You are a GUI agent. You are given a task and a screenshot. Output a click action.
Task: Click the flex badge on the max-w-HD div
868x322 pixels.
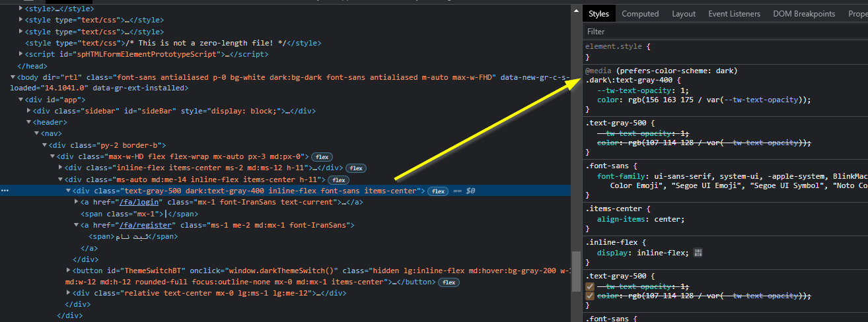tap(322, 157)
